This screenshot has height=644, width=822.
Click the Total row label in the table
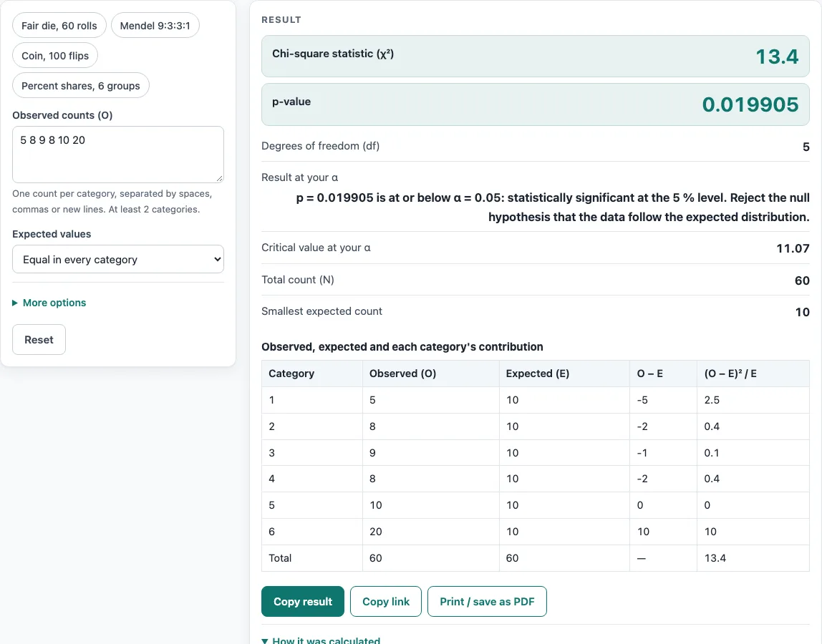[280, 558]
